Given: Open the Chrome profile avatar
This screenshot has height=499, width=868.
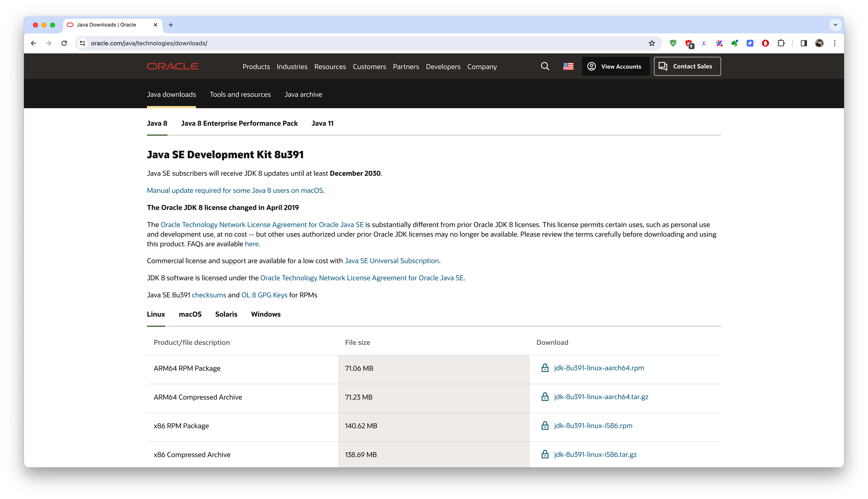Looking at the screenshot, I should pyautogui.click(x=819, y=43).
